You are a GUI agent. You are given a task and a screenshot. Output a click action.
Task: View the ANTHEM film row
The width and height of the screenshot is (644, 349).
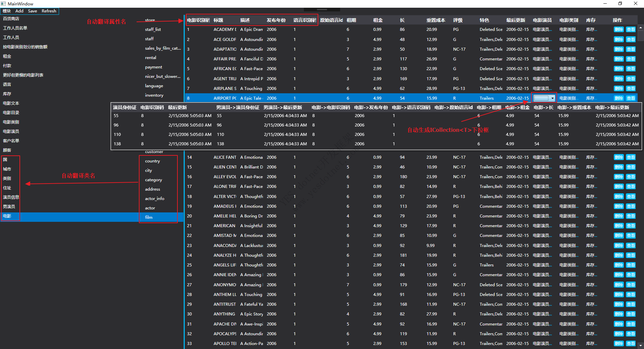631,295
